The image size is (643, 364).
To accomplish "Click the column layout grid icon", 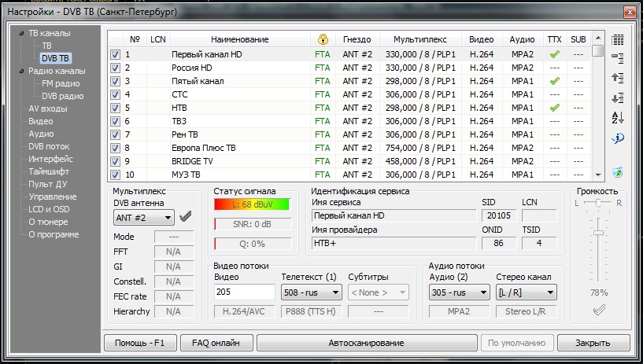I will (x=618, y=39).
